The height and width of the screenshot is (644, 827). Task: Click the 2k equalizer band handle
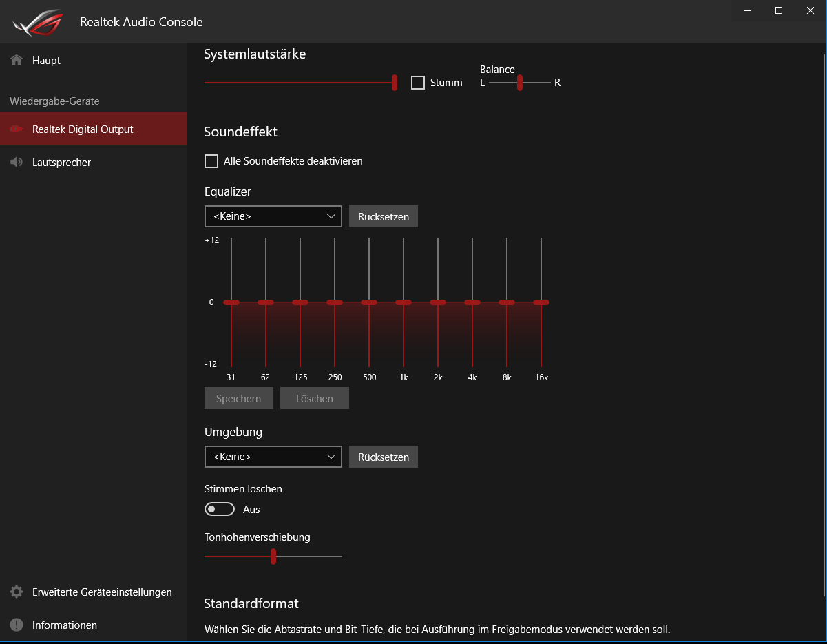438,302
